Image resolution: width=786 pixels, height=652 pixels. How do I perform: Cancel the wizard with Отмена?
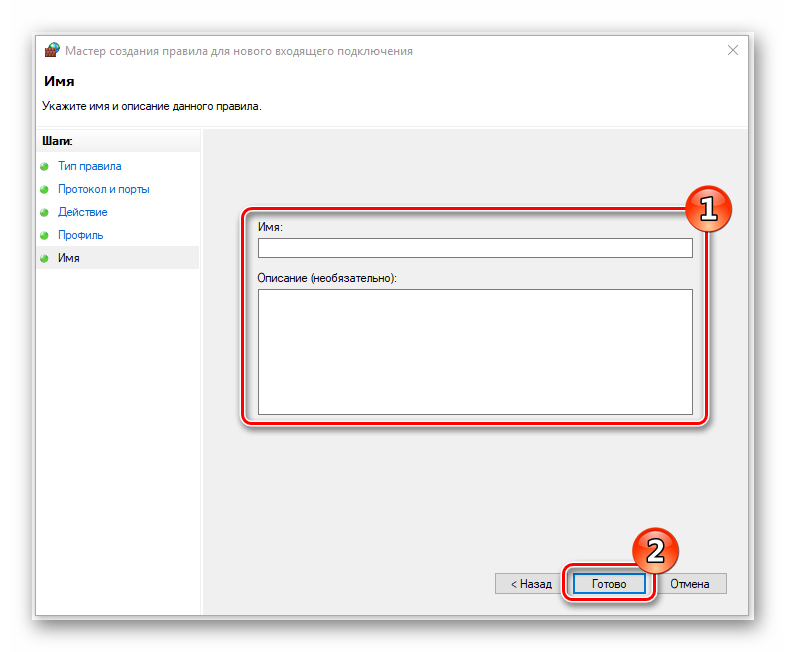(x=690, y=584)
